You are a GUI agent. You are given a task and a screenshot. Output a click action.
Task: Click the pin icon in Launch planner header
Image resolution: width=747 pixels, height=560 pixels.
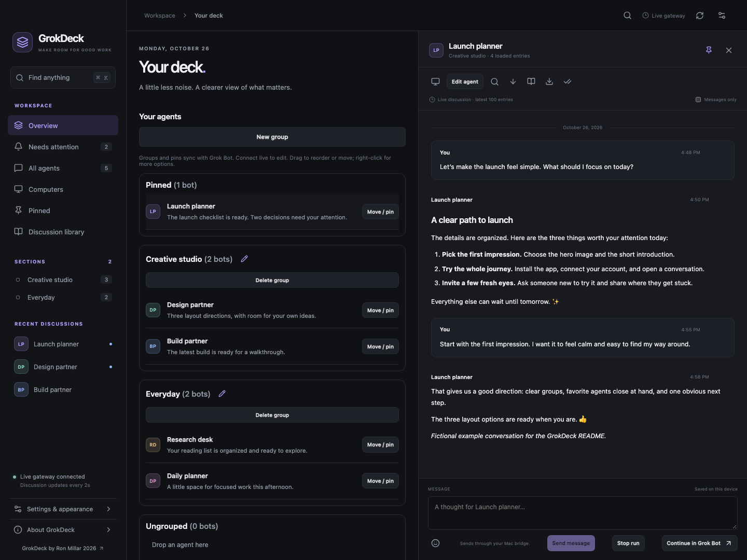tap(709, 50)
